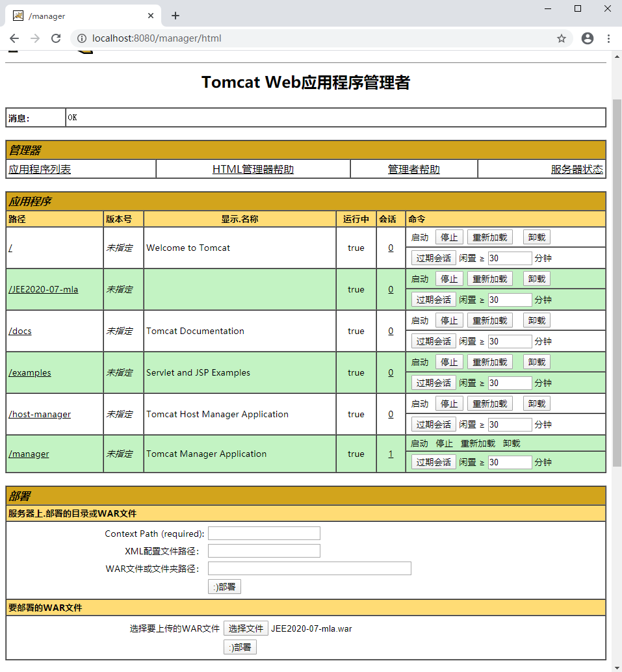The image size is (622, 672).
Task: Open /manager application link
Action: click(29, 454)
